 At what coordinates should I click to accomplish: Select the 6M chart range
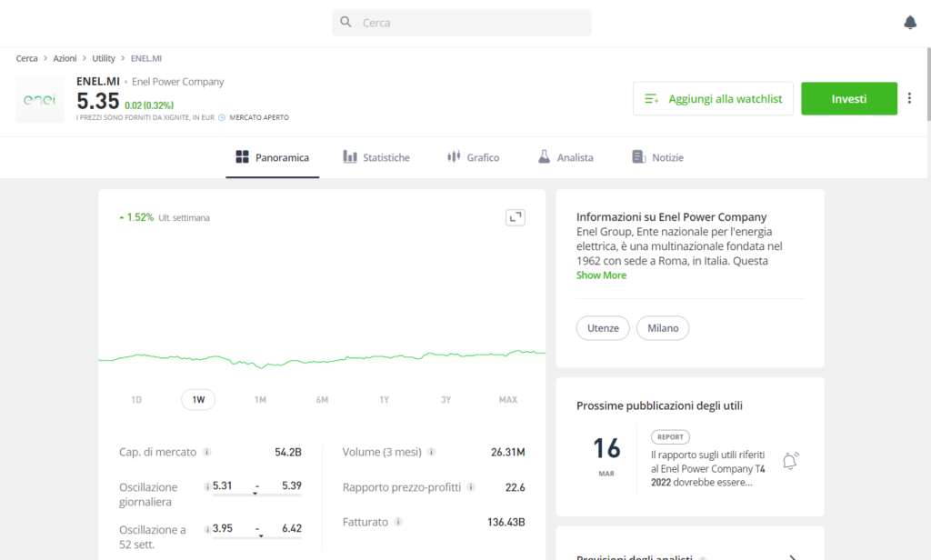coord(322,400)
